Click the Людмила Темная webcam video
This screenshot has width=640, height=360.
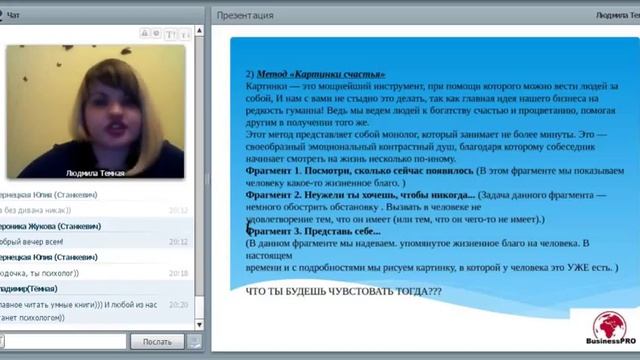96,112
